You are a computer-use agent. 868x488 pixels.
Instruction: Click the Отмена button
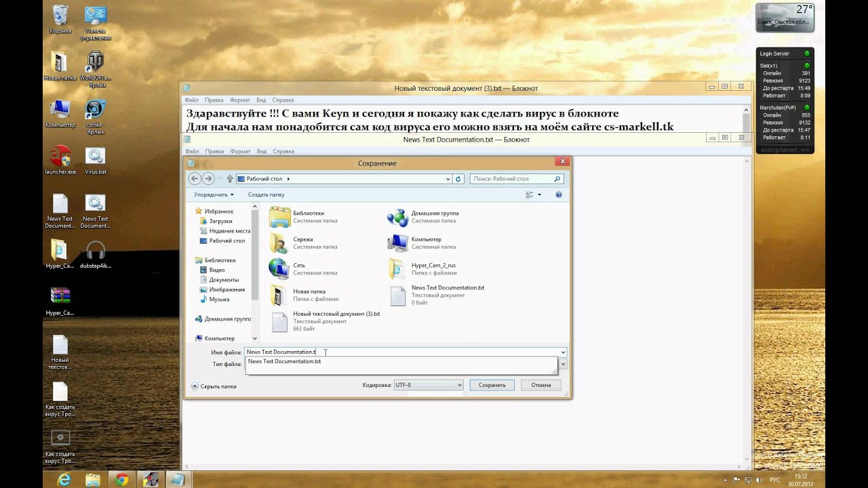point(541,385)
